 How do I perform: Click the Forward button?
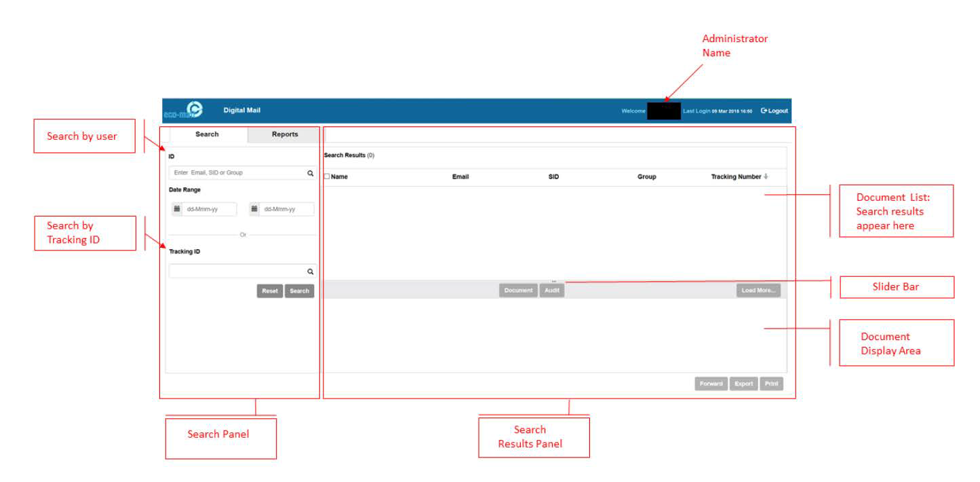pyautogui.click(x=711, y=384)
